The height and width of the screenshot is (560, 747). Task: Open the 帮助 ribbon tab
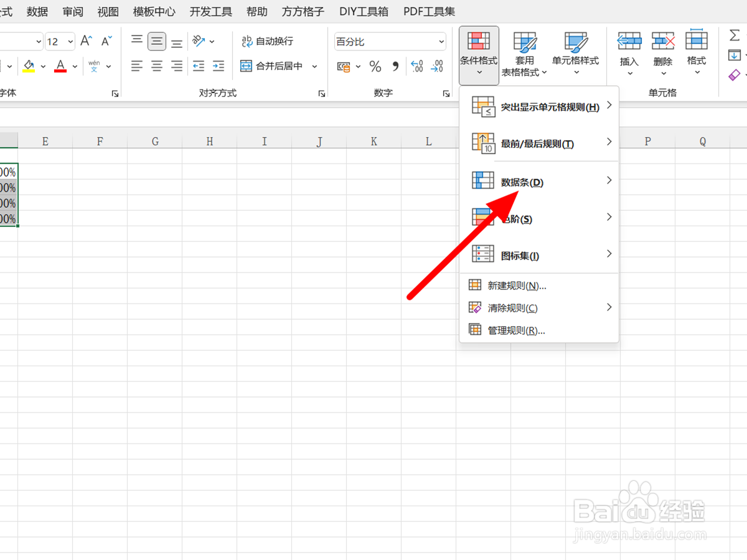tap(257, 12)
